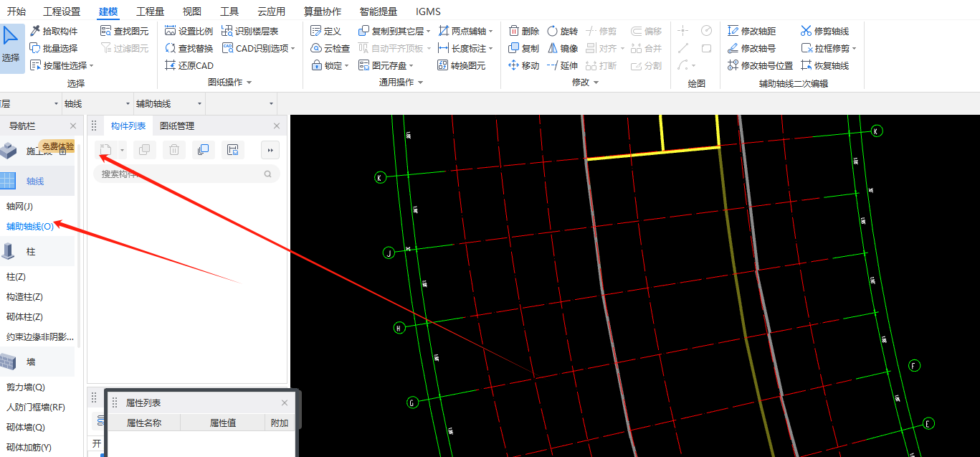980x457 pixels.
Task: Click the 复制 tool in 修改 group
Action: (523, 48)
